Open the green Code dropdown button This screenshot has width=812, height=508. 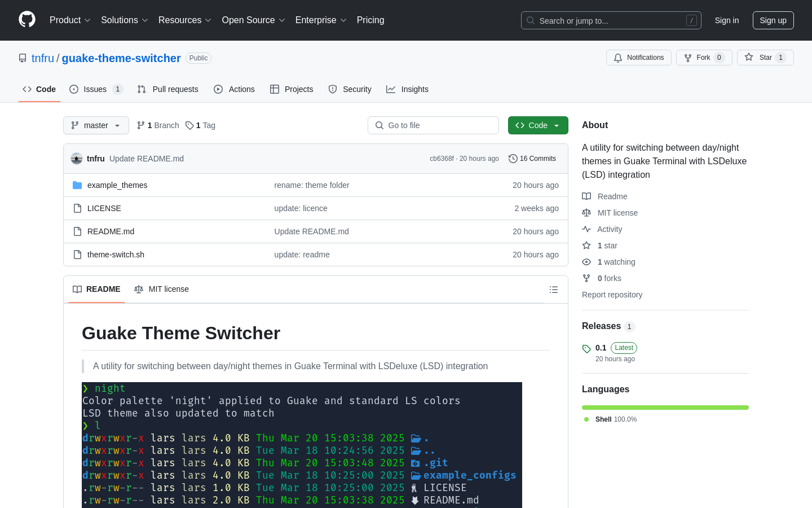point(538,125)
